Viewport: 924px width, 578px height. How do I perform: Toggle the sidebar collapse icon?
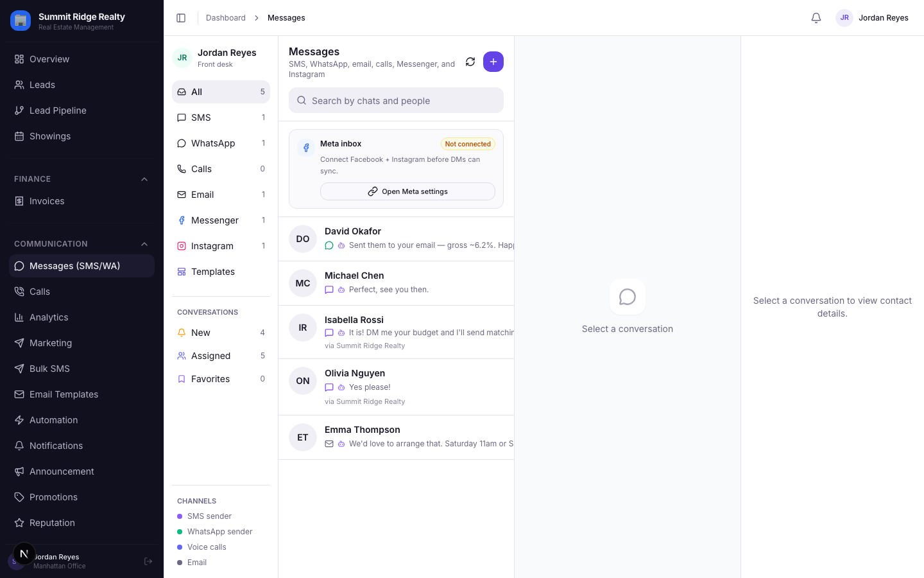181,18
